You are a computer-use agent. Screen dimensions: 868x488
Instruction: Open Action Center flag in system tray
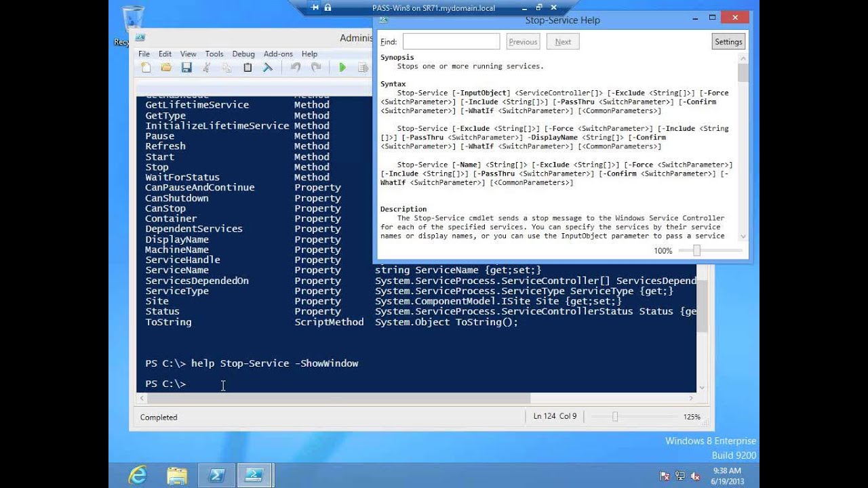click(665, 476)
